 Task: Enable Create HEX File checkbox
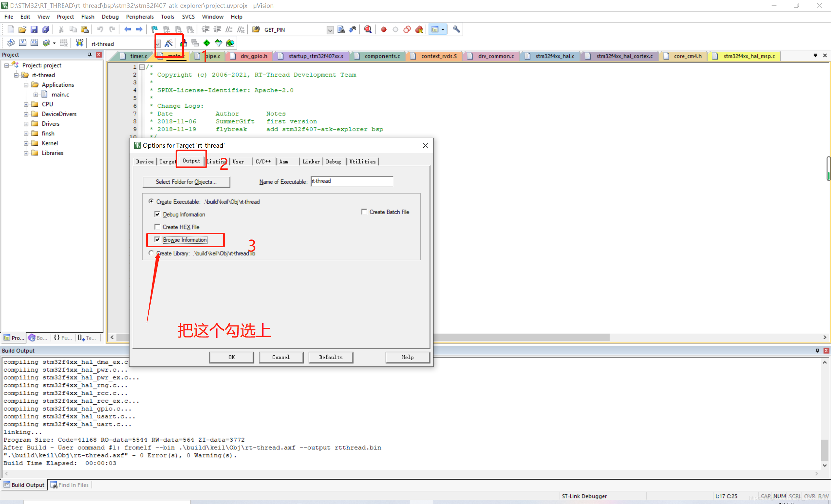tap(157, 227)
